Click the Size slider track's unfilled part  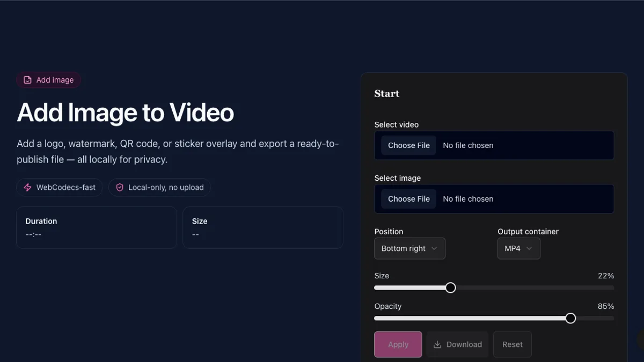(x=535, y=288)
